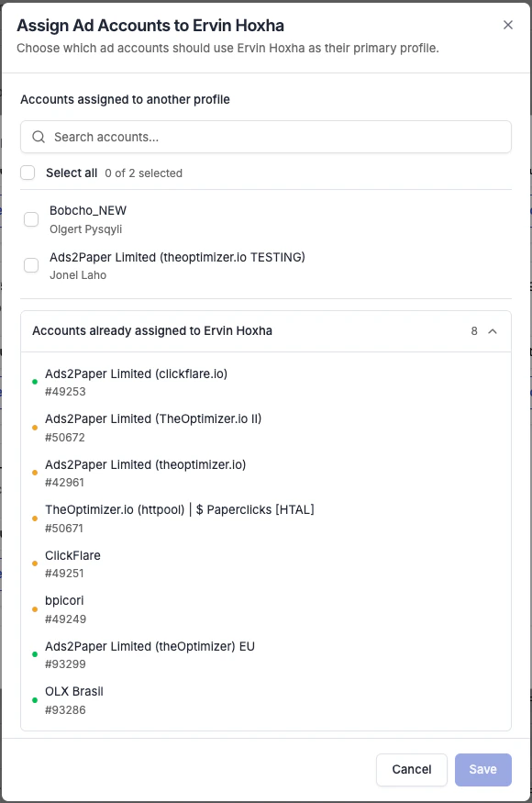Screen dimensions: 532x803
Task: Select the ClickFlare account name
Action: tap(72, 555)
